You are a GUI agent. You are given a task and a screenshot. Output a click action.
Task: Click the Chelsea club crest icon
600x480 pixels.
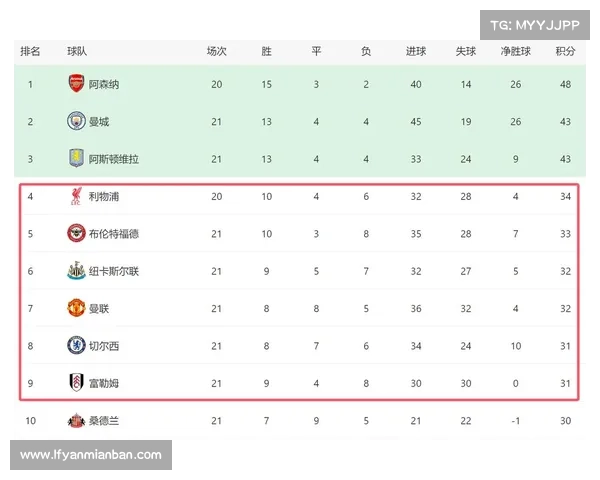pyautogui.click(x=77, y=345)
